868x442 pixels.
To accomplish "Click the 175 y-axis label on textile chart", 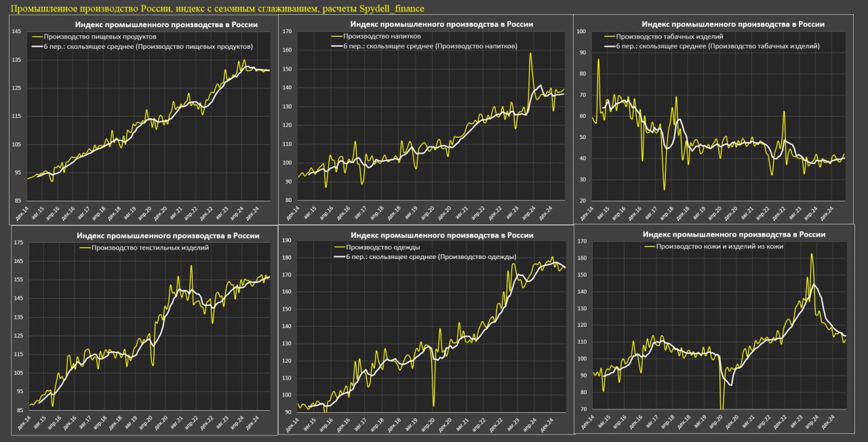I will pyautogui.click(x=18, y=243).
